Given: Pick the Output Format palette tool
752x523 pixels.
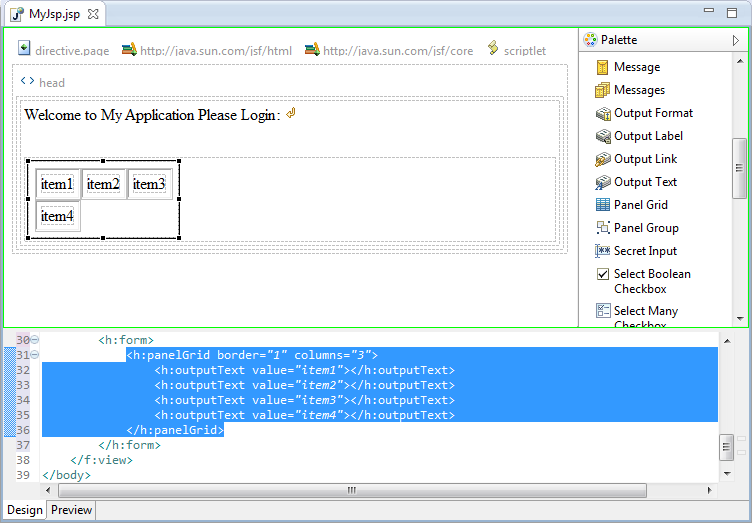Looking at the screenshot, I should coord(652,113).
